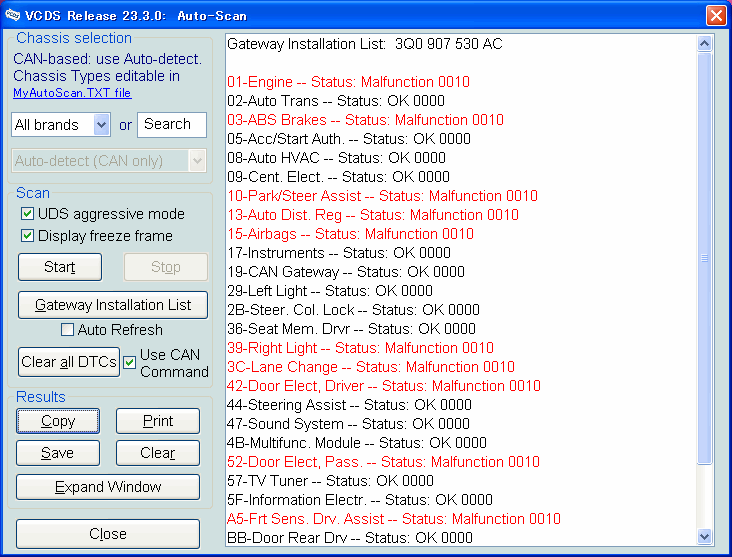
Task: Click the Gateway Installation List header line
Action: (365, 44)
